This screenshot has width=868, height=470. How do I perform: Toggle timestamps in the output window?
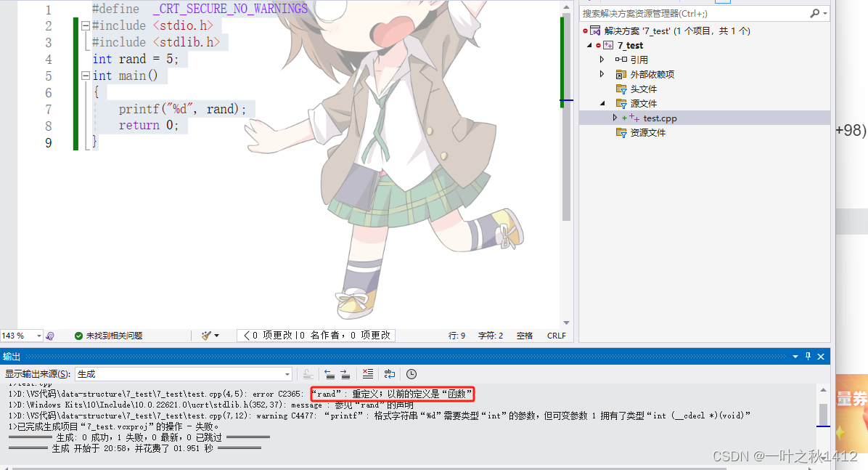click(412, 374)
